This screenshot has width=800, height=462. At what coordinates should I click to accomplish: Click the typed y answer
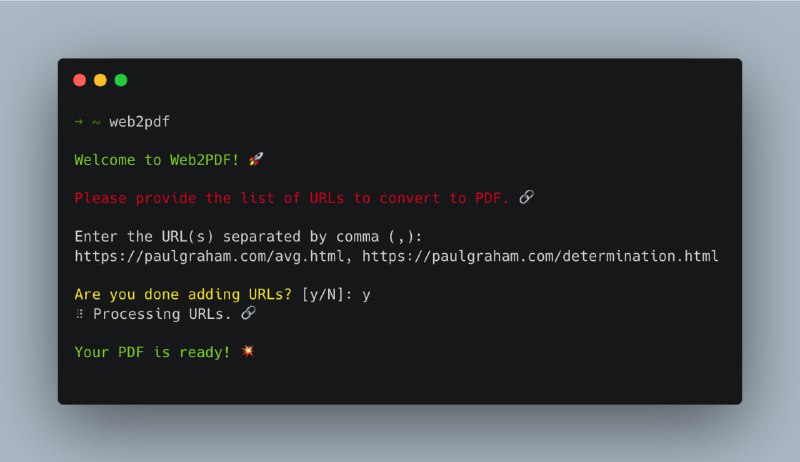click(x=366, y=296)
